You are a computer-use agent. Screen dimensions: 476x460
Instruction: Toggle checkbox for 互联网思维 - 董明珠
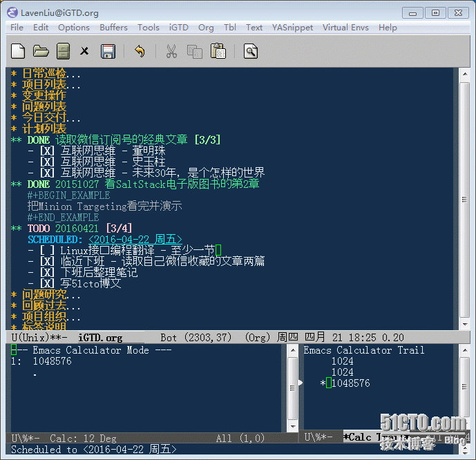click(47, 151)
